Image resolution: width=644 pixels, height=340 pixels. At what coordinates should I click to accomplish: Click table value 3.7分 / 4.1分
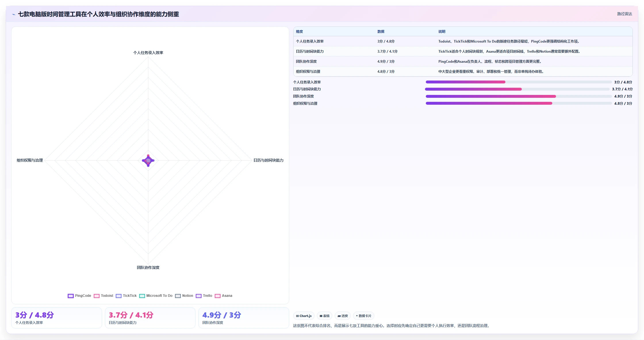point(387,51)
